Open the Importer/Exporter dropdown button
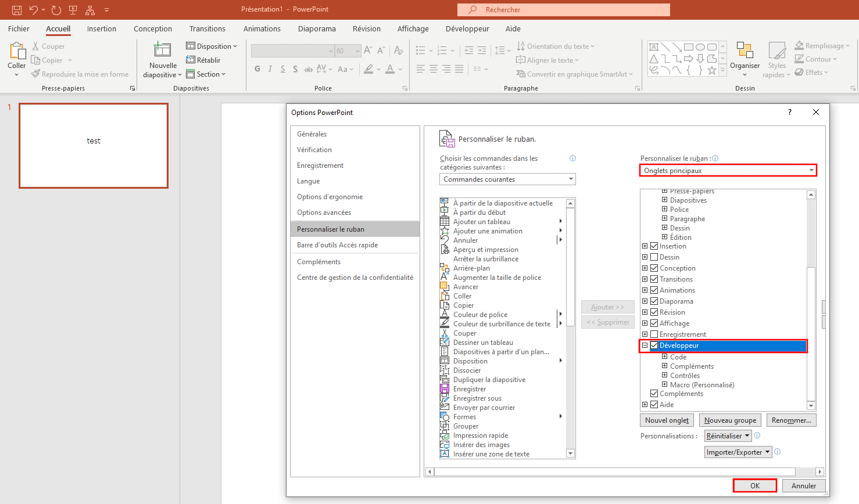Viewport: 859px width, 504px height. (738, 452)
